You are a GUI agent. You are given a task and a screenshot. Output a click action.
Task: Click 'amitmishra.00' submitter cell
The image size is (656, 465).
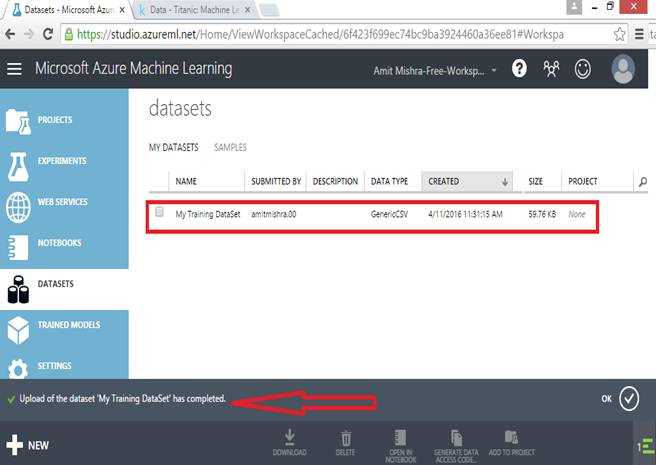coord(274,214)
